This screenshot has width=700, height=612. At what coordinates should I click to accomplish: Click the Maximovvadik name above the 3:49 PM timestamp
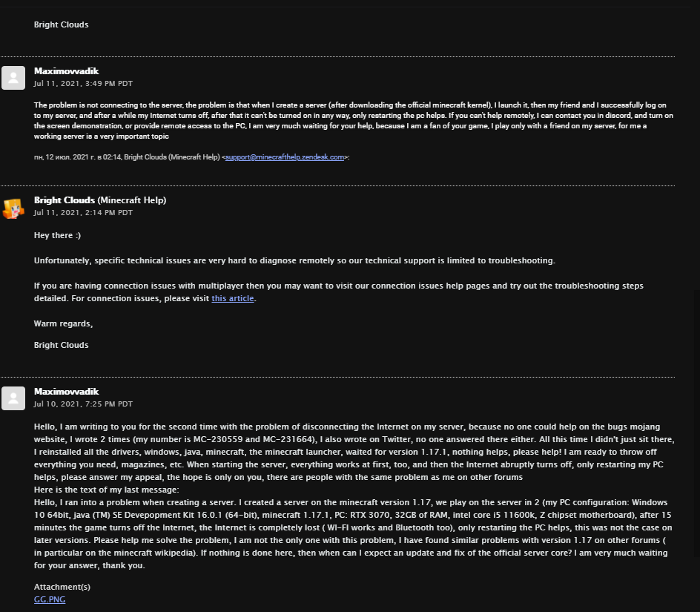pos(66,71)
